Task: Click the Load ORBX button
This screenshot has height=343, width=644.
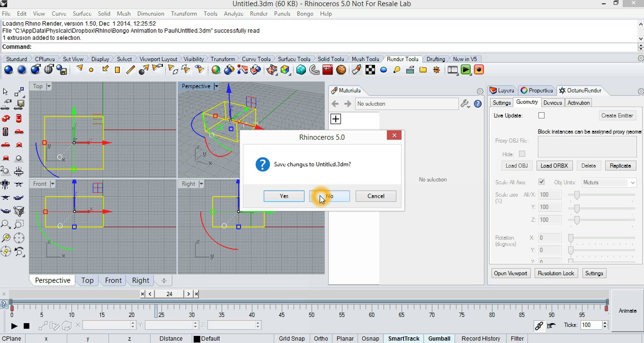Action: pos(554,166)
